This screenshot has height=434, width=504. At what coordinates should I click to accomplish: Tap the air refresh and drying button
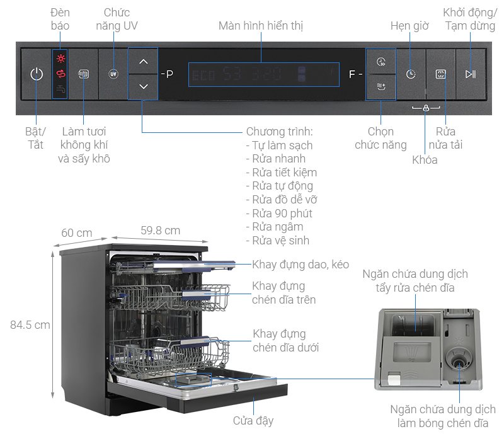coord(83,74)
